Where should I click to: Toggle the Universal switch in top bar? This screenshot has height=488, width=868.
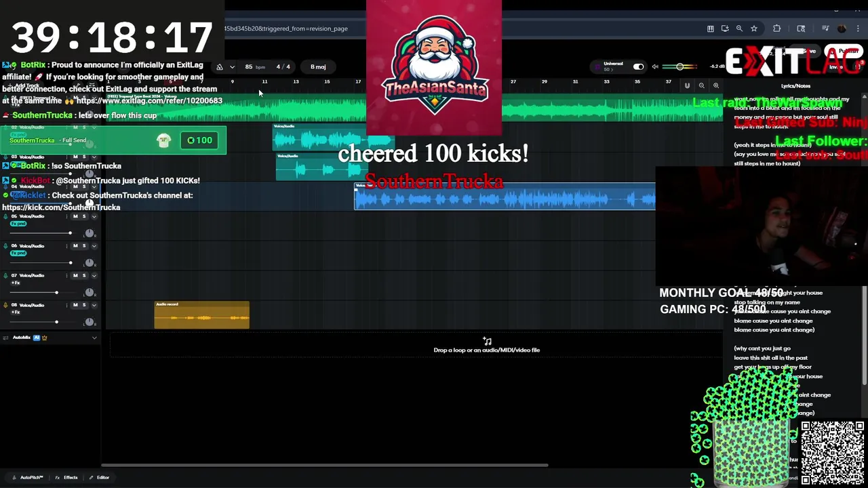(x=638, y=66)
